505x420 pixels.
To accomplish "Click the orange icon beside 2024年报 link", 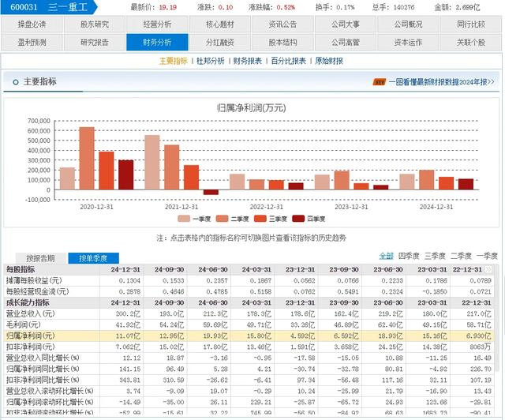I will coord(380,82).
